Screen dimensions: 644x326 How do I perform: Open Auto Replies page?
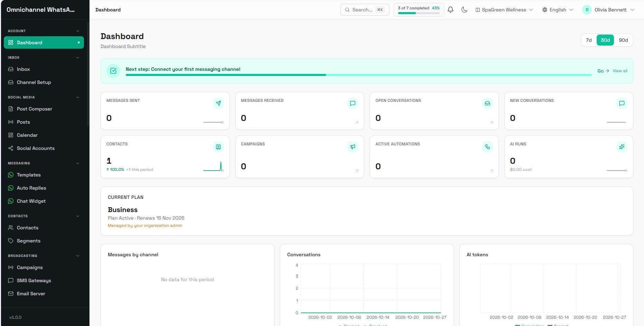point(44,188)
